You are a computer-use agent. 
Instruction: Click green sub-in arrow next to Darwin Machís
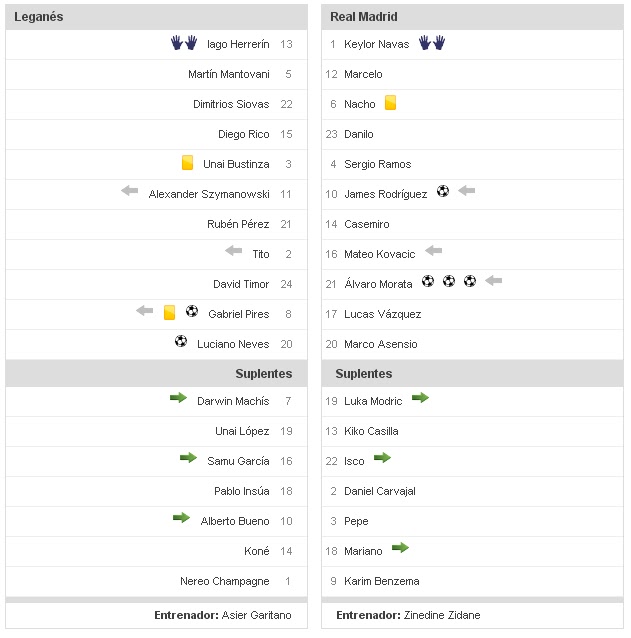click(178, 398)
